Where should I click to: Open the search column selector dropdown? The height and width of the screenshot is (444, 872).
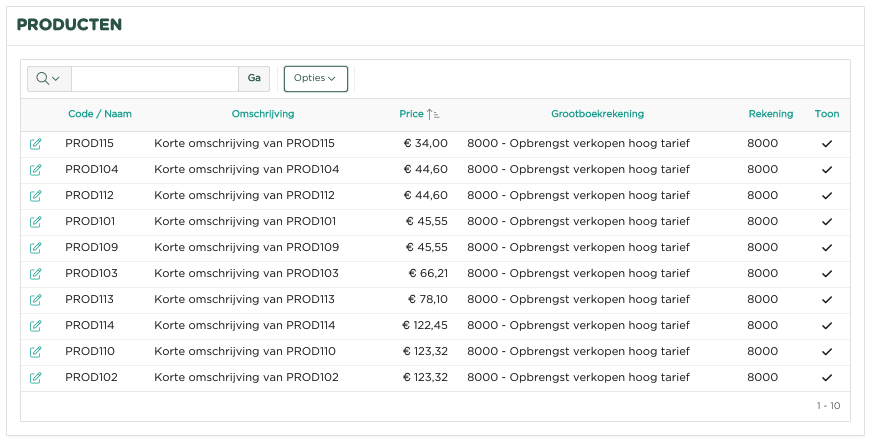(x=48, y=79)
